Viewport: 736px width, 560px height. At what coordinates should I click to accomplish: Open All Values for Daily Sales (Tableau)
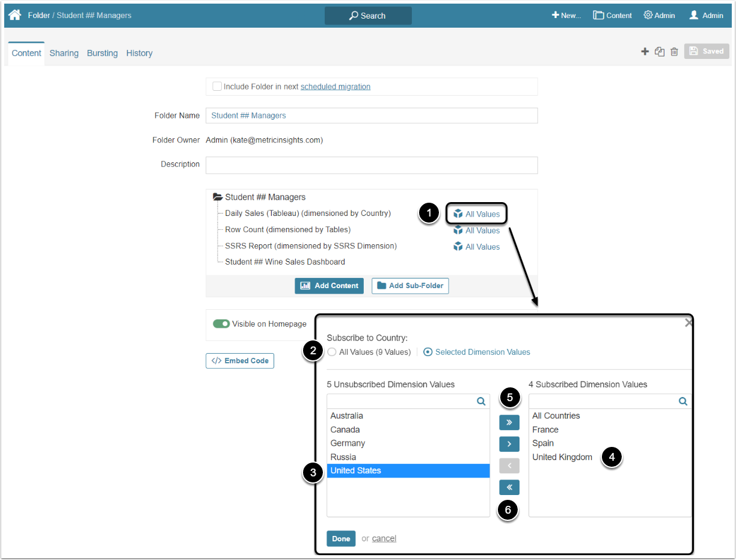(x=477, y=214)
